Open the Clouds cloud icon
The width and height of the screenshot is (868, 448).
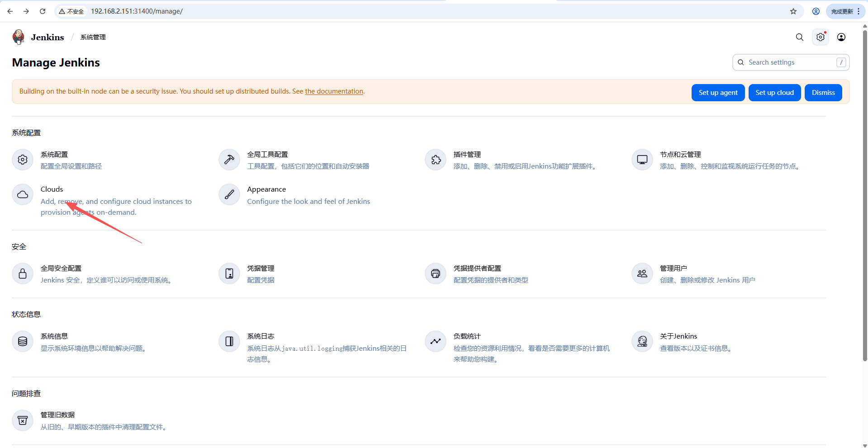pos(23,195)
